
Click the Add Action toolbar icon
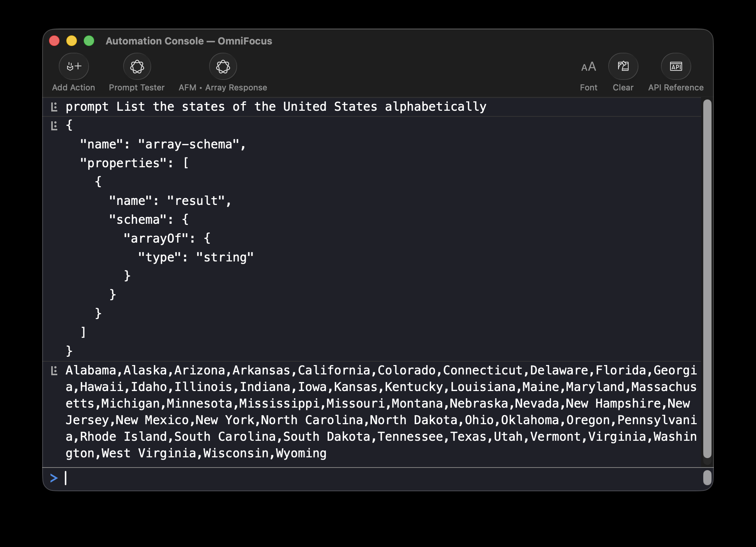[x=74, y=67]
